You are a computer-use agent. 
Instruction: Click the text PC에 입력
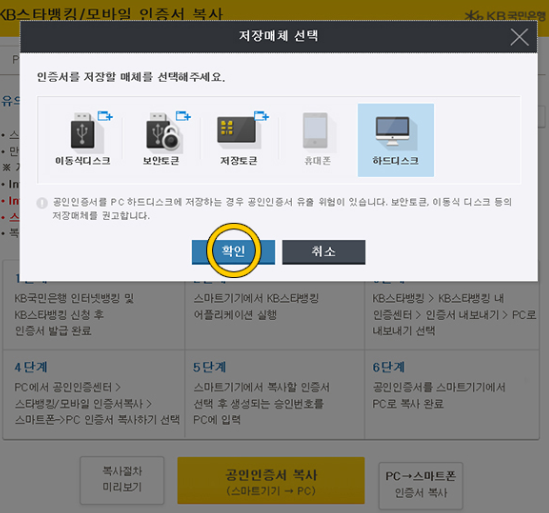coord(217,420)
